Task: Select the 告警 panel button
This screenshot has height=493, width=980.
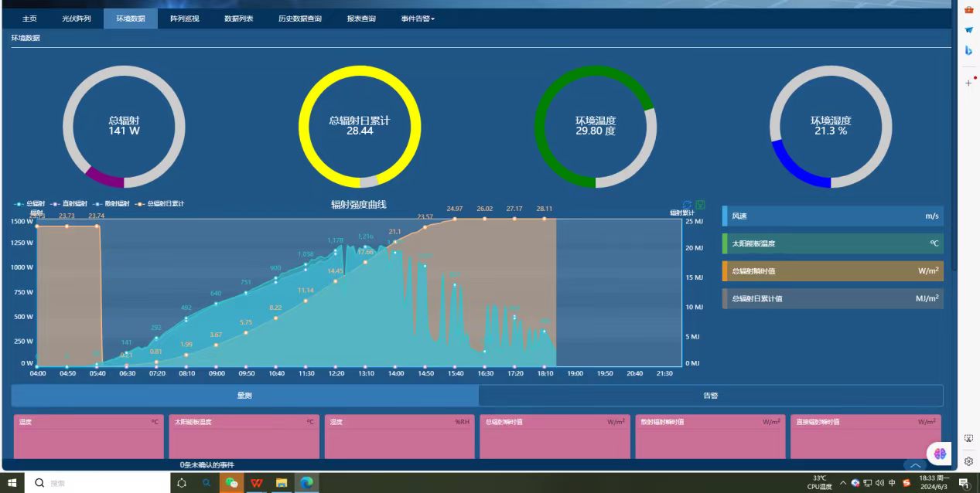Action: (710, 396)
